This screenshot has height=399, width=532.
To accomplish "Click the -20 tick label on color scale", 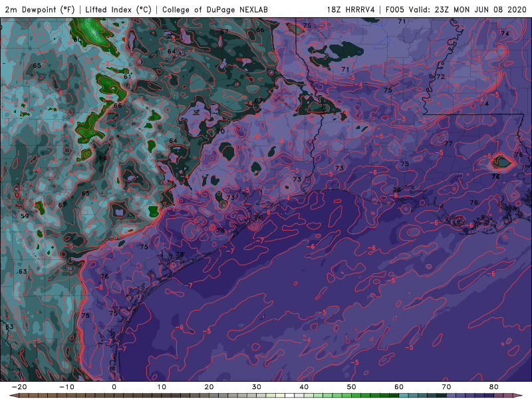I will [19, 387].
